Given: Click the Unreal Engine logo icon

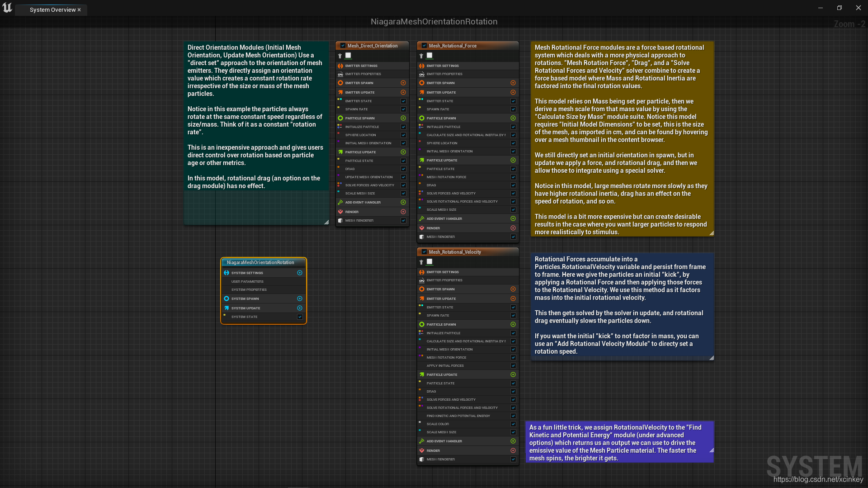Looking at the screenshot, I should (x=7, y=8).
